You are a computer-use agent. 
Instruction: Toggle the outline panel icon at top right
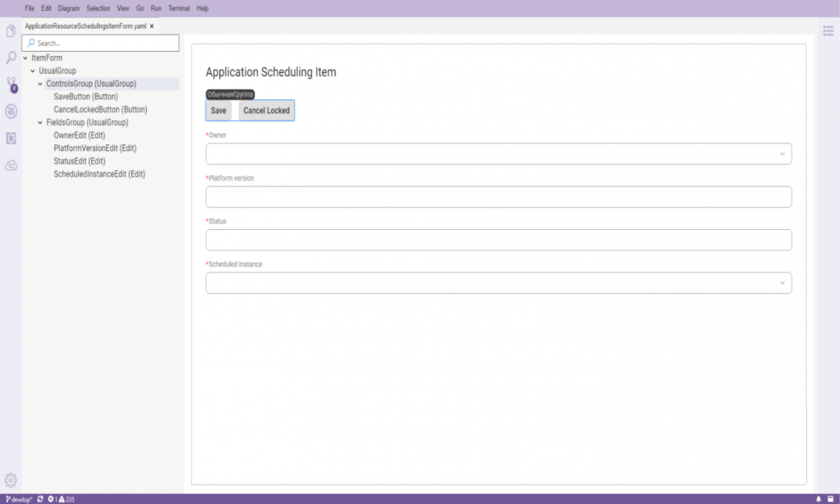[x=829, y=30]
